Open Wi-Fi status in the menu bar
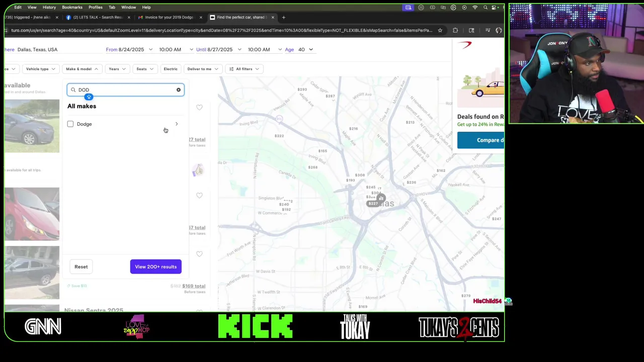Image resolution: width=644 pixels, height=362 pixels. coord(475,7)
